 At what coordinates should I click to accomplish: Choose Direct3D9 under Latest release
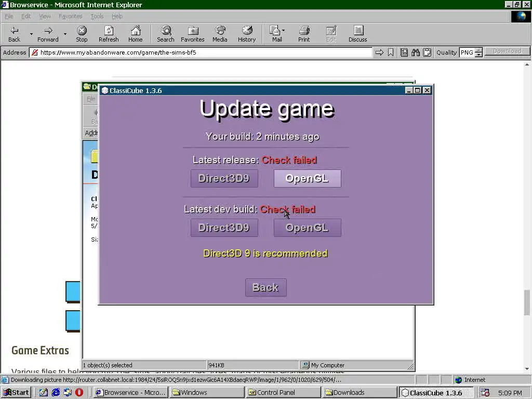coord(224,179)
